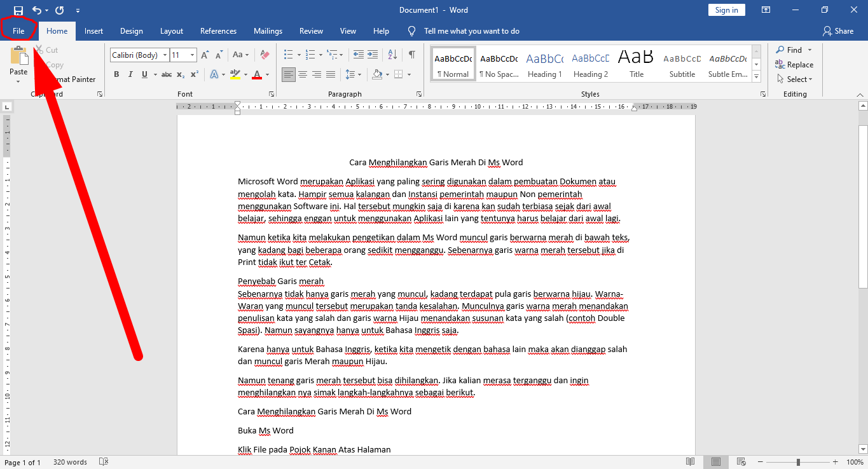Sort paragraphs A to Z
This screenshot has width=868, height=469.
pyautogui.click(x=392, y=55)
